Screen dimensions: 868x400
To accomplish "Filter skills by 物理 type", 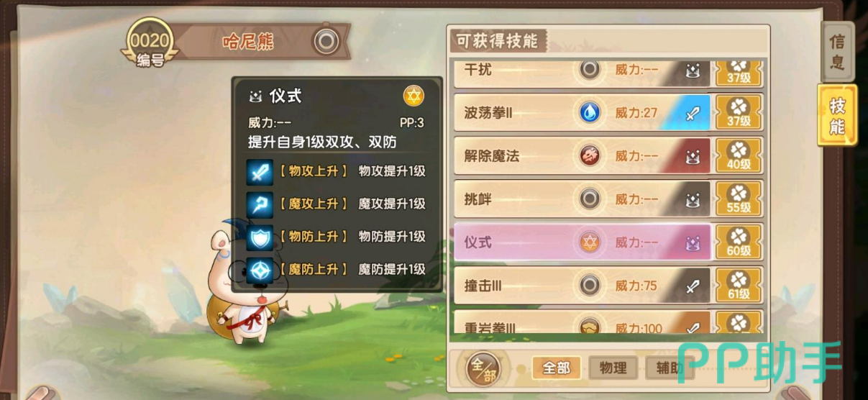I will 613,368.
